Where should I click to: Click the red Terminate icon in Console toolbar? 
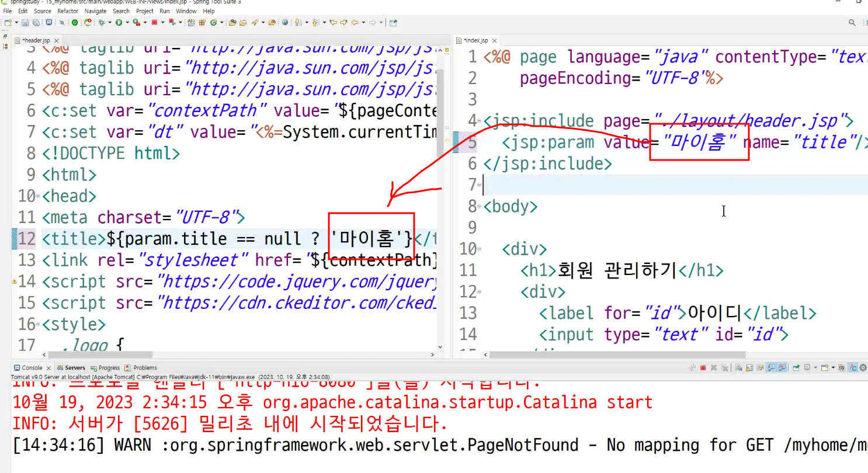(703, 368)
